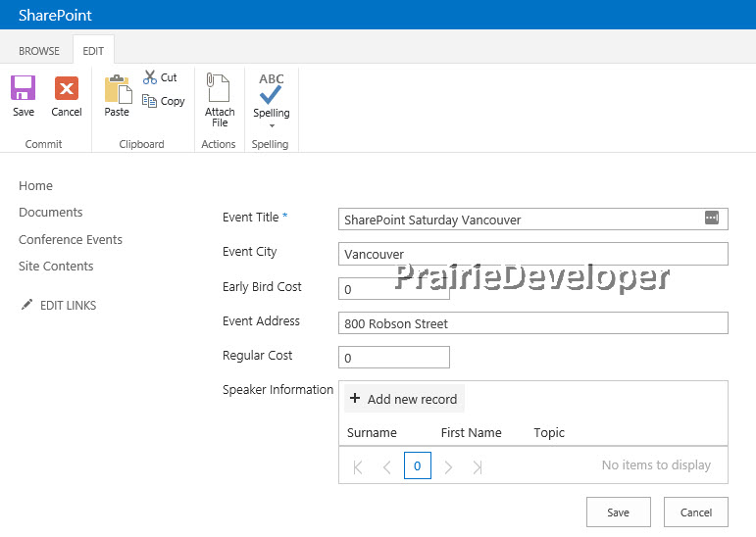Screen dimensions: 756x537
Task: Click into the Event Address input field
Action: [533, 323]
